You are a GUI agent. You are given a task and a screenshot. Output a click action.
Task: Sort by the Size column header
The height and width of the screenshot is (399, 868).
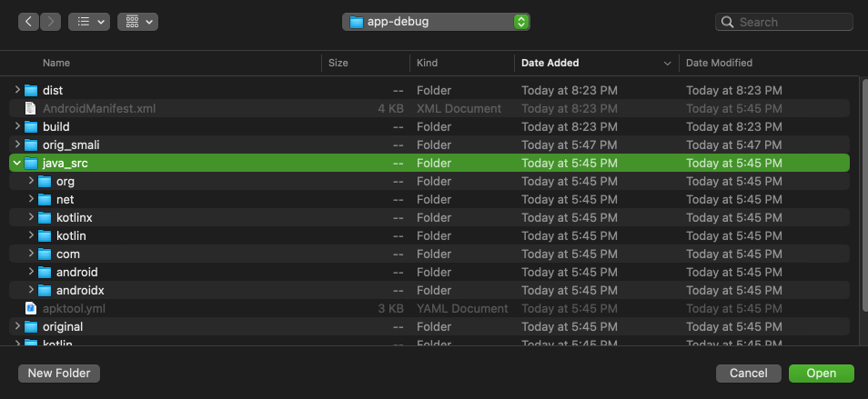point(338,63)
